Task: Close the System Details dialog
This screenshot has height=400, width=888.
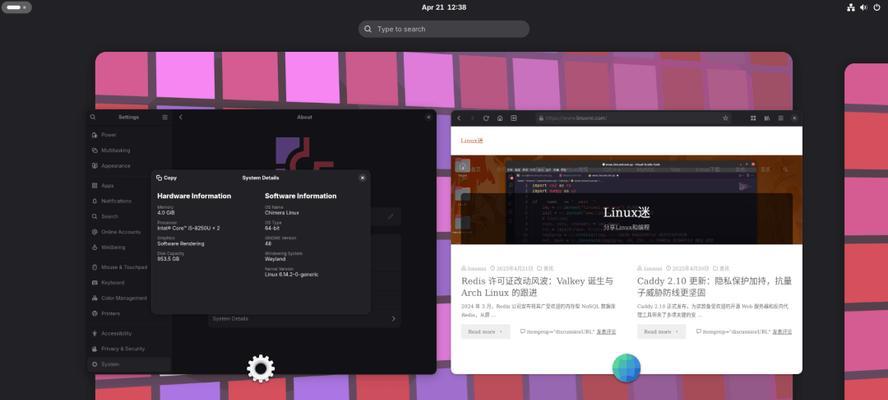Action: pyautogui.click(x=362, y=178)
